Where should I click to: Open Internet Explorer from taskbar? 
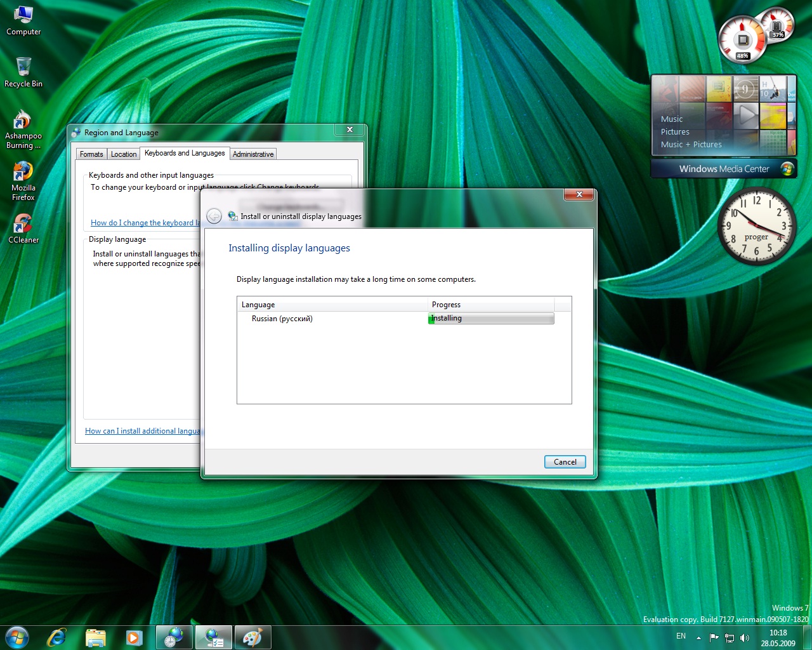[57, 637]
